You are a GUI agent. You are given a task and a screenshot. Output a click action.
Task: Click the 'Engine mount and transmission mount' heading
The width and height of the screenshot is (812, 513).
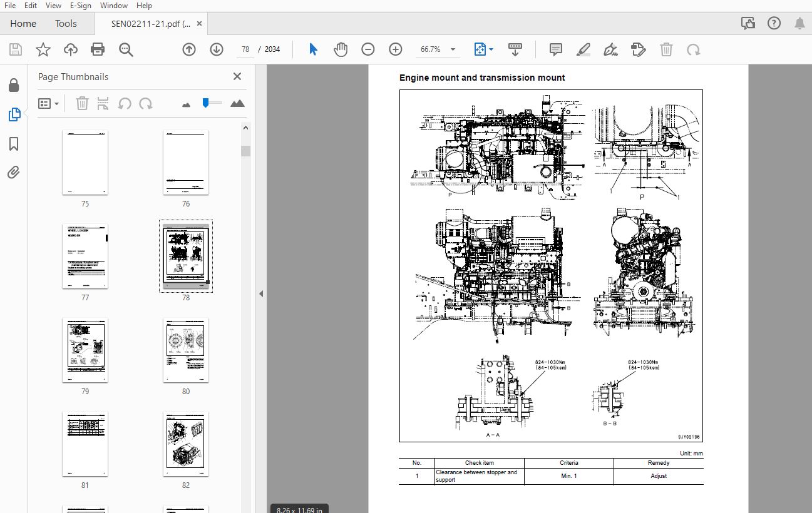[x=482, y=78]
